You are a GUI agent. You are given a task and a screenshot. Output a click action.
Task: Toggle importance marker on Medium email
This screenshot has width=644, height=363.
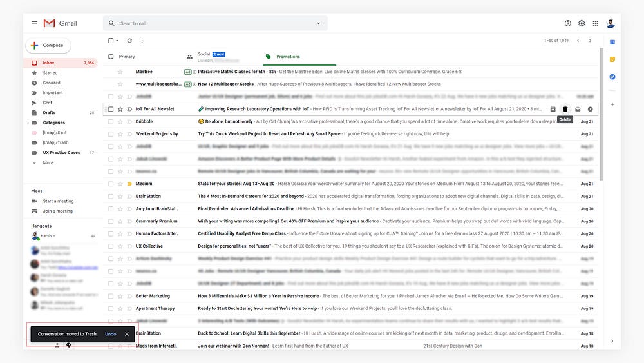click(x=129, y=184)
